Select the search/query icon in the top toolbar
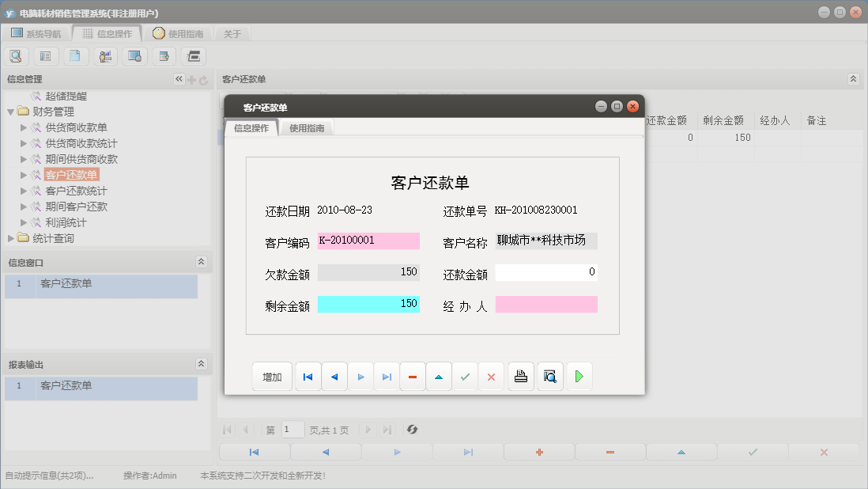This screenshot has width=868, height=489. pos(16,55)
